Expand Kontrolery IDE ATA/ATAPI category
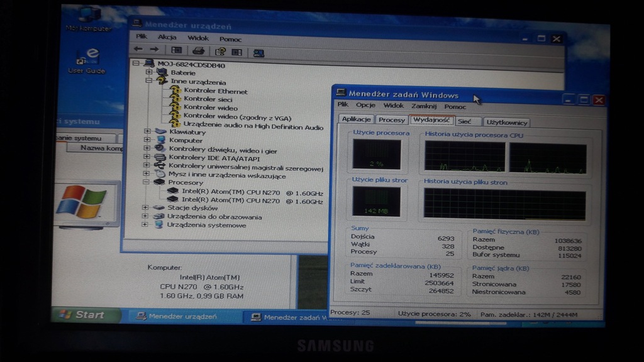 pos(147,156)
